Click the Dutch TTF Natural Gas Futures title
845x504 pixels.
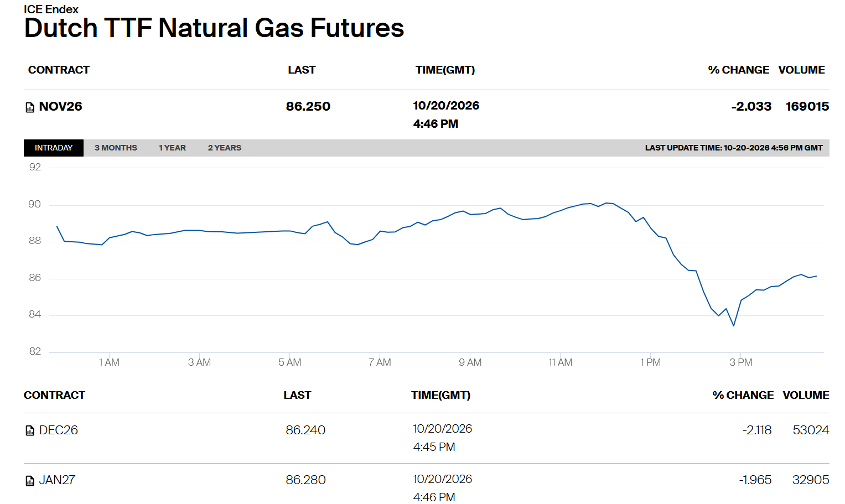pos(214,28)
